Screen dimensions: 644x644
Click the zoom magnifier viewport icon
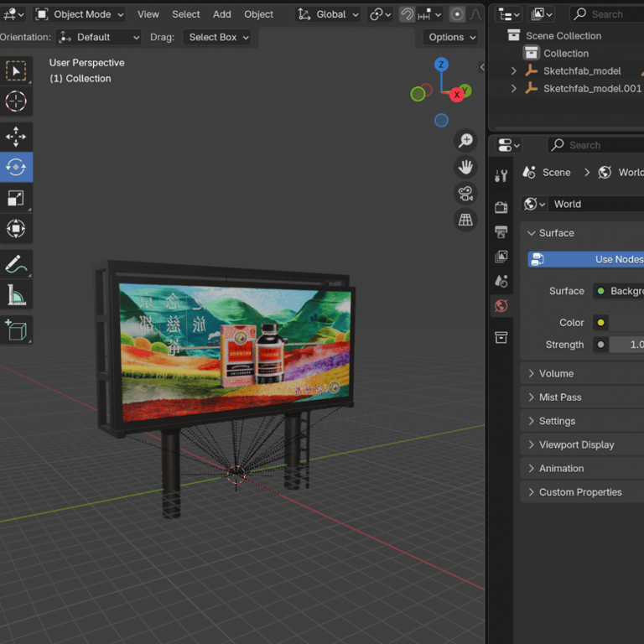[465, 141]
